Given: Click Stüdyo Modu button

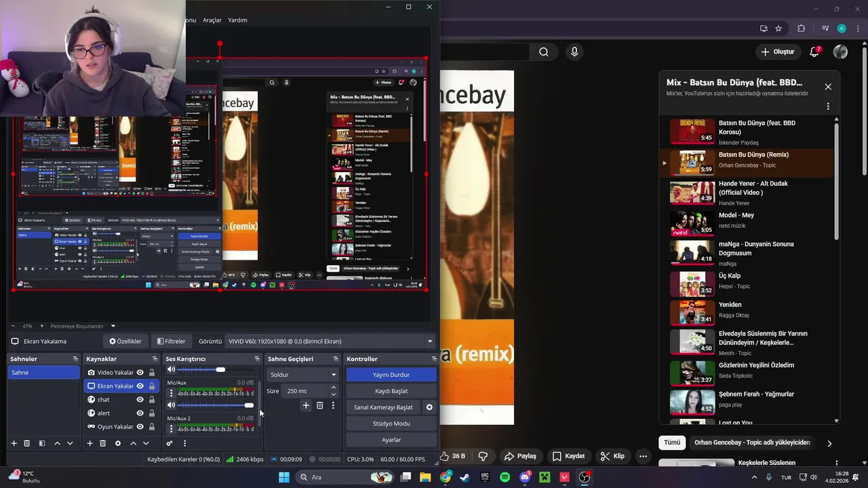Looking at the screenshot, I should coord(391,424).
